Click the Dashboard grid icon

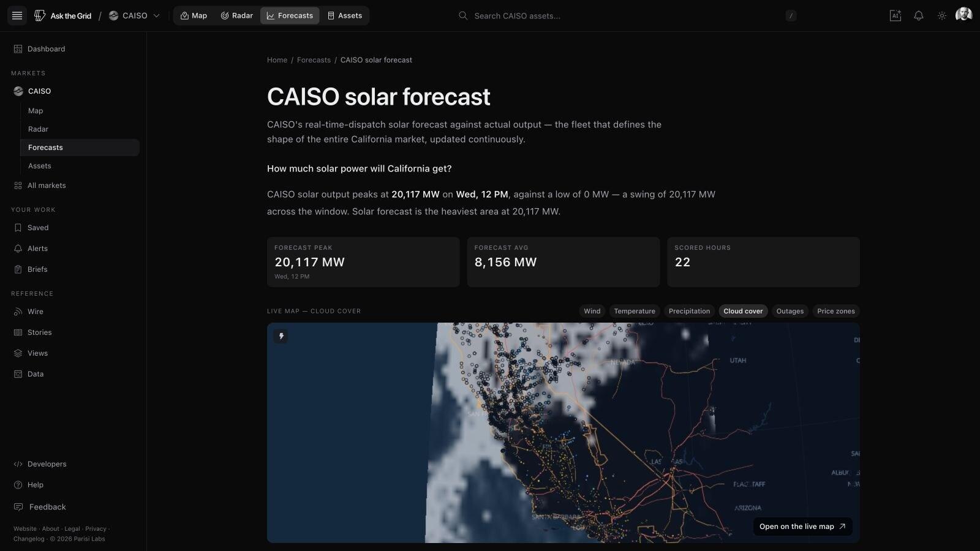18,49
